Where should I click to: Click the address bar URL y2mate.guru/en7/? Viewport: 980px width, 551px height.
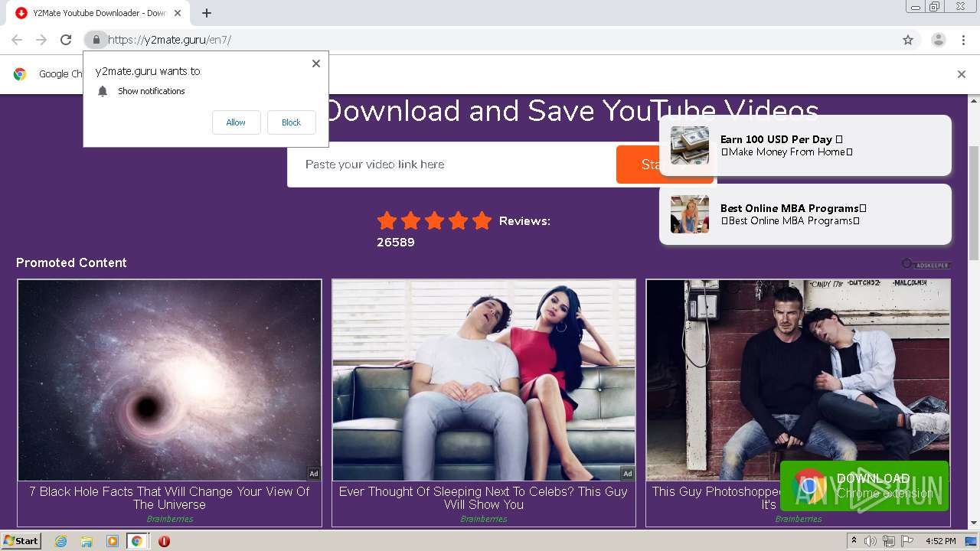pyautogui.click(x=170, y=40)
